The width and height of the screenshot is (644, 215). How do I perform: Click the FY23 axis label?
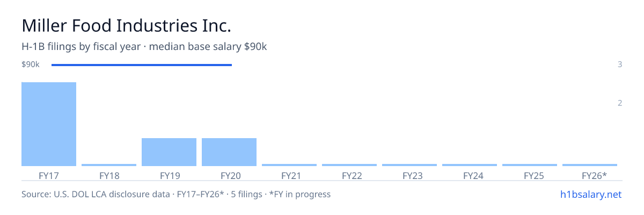[409, 175]
